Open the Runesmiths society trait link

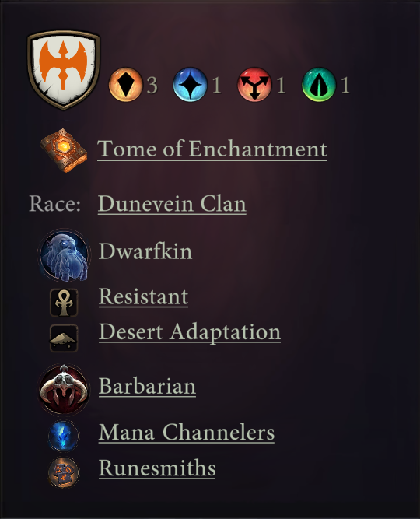point(157,468)
